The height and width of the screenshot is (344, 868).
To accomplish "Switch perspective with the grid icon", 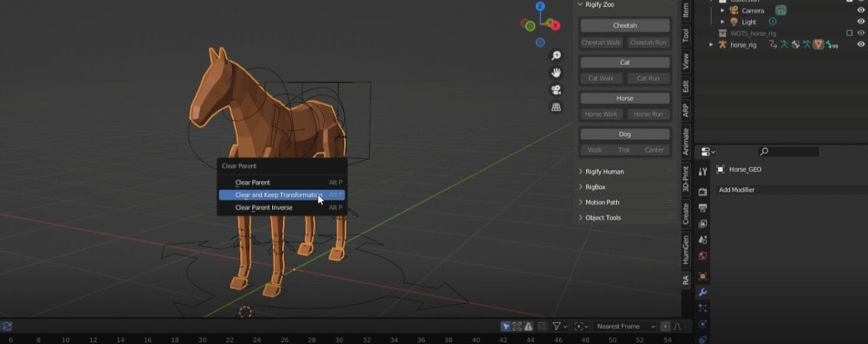I will click(556, 108).
